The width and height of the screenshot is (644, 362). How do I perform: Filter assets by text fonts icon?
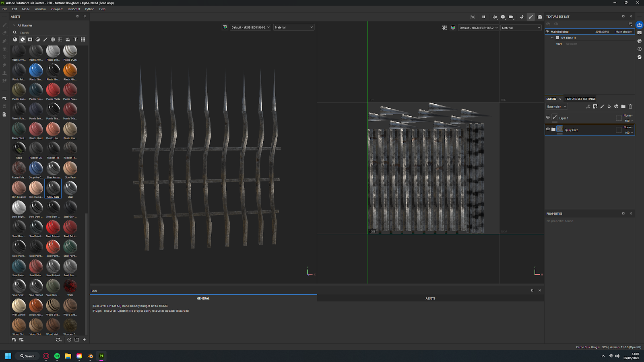75,39
